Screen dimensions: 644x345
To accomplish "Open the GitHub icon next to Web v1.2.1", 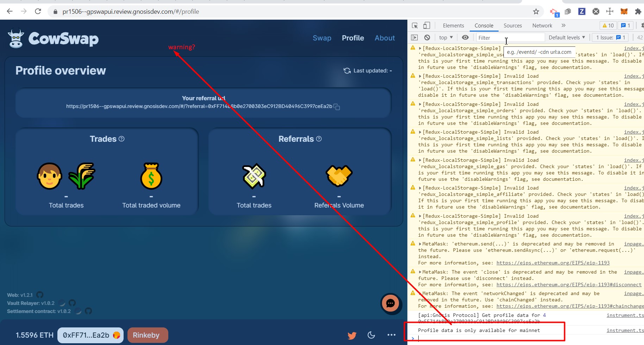I will pyautogui.click(x=40, y=295).
